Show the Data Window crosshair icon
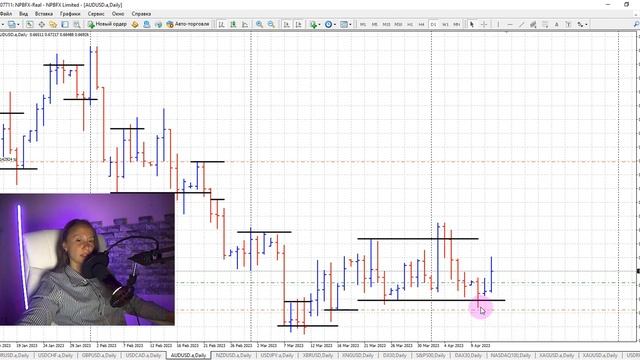The height and width of the screenshot is (360, 640). point(41,24)
